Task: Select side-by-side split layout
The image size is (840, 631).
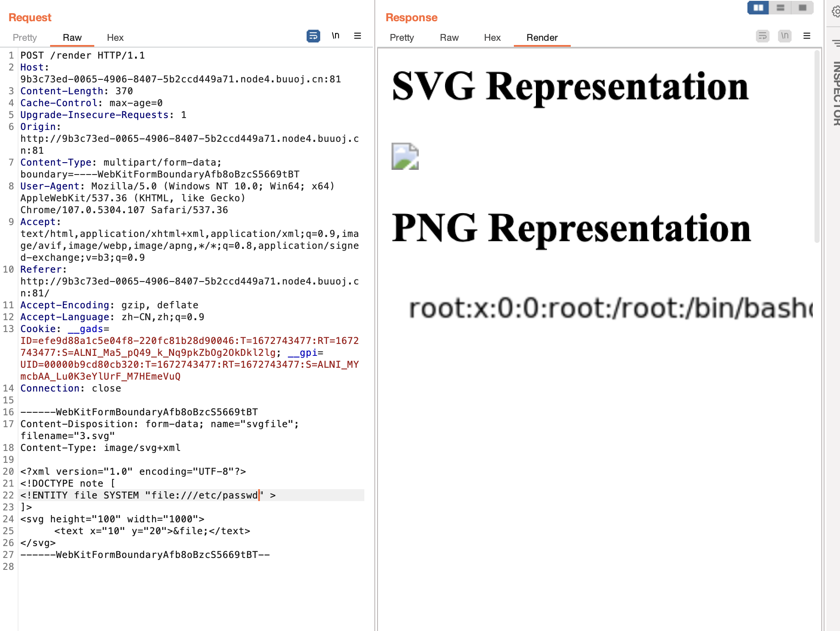Action: [x=758, y=8]
